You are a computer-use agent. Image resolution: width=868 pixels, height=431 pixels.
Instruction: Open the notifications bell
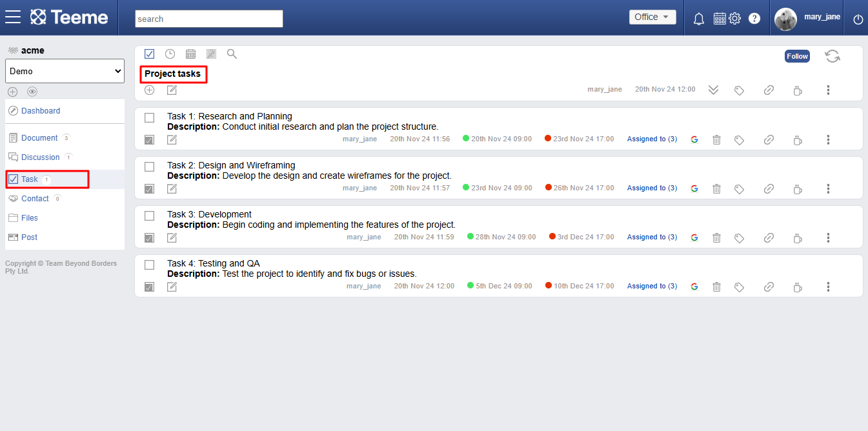[698, 19]
